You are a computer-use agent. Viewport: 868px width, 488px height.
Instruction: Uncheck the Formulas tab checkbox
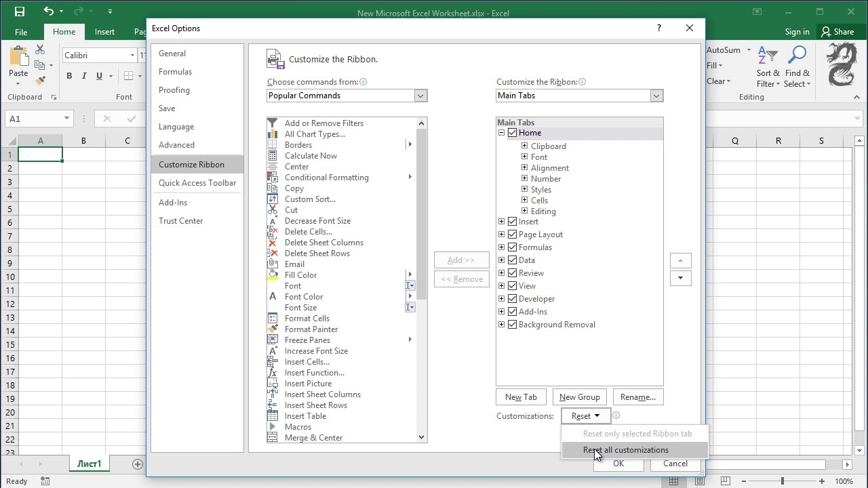click(x=512, y=247)
